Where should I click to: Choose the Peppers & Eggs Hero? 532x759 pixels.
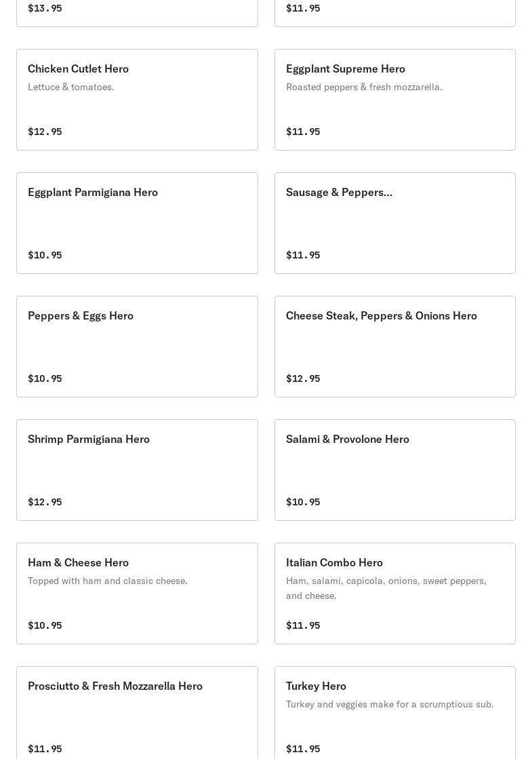coord(137,347)
